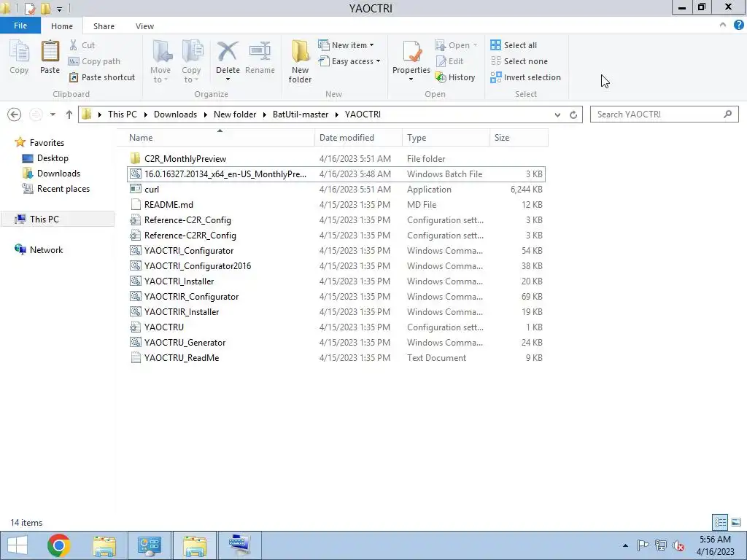Screen dimensions: 747x560
Task: Open the File menu
Action: point(20,26)
